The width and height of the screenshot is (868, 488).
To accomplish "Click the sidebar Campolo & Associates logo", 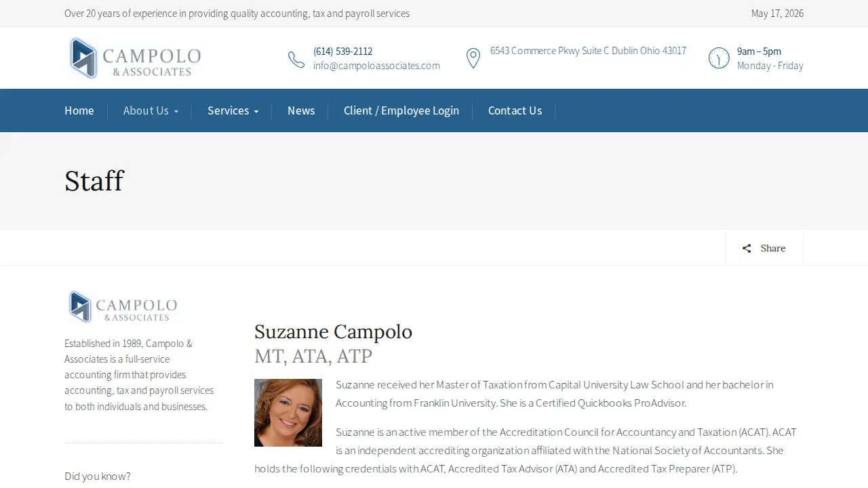I will [122, 307].
